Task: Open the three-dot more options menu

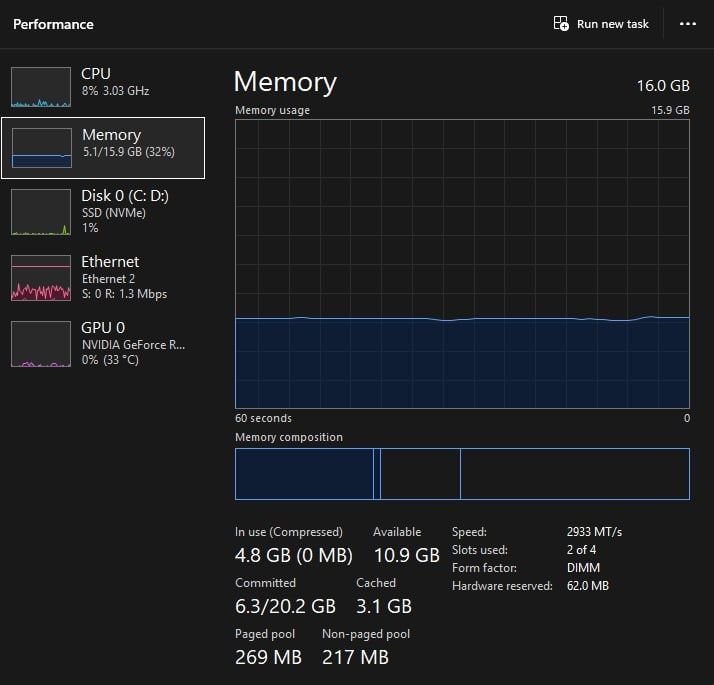Action: click(687, 24)
